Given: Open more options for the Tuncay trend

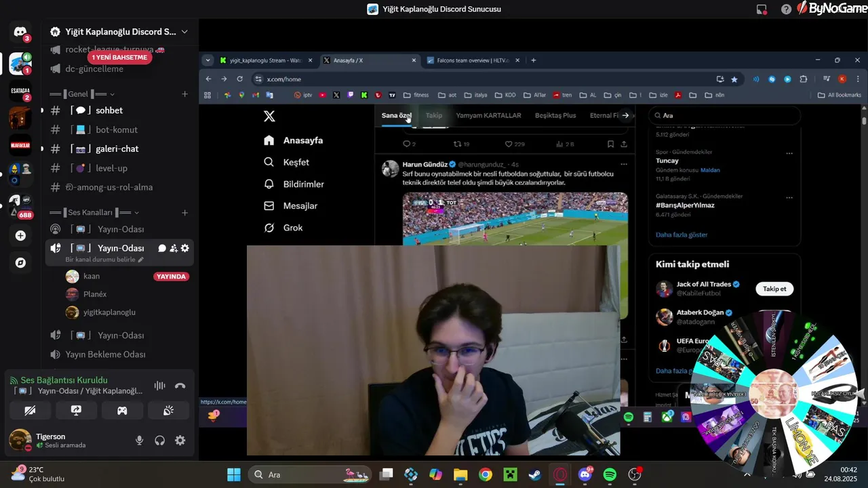Looking at the screenshot, I should point(789,153).
